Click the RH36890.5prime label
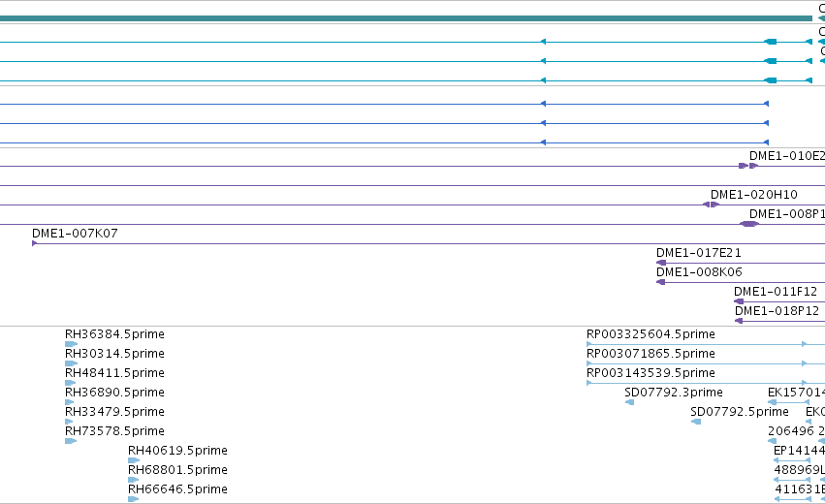Screen dimensions: 825x504 click(x=114, y=393)
